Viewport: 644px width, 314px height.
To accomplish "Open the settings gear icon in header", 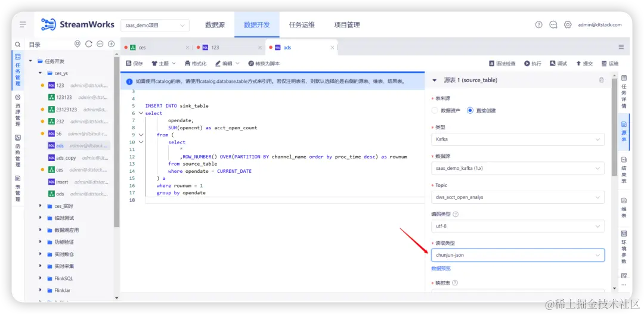I will pos(568,24).
